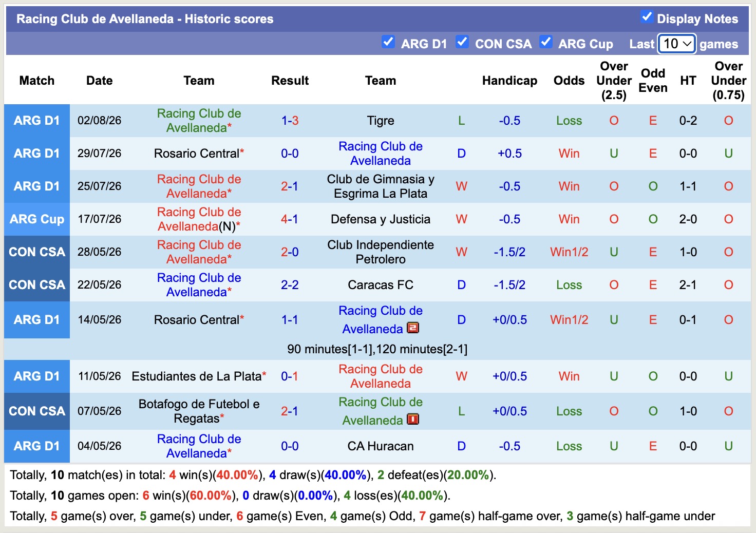The image size is (756, 533).
Task: Click the Odds column header
Action: click(x=569, y=81)
